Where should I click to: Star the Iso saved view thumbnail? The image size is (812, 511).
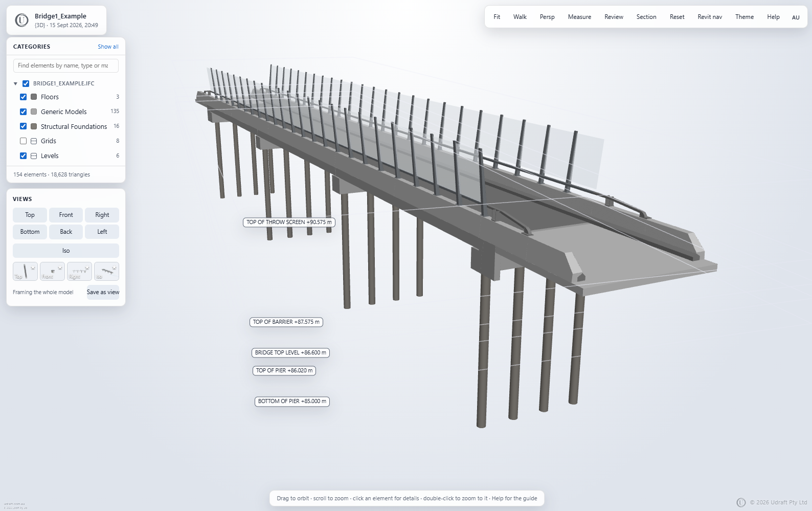coord(115,268)
